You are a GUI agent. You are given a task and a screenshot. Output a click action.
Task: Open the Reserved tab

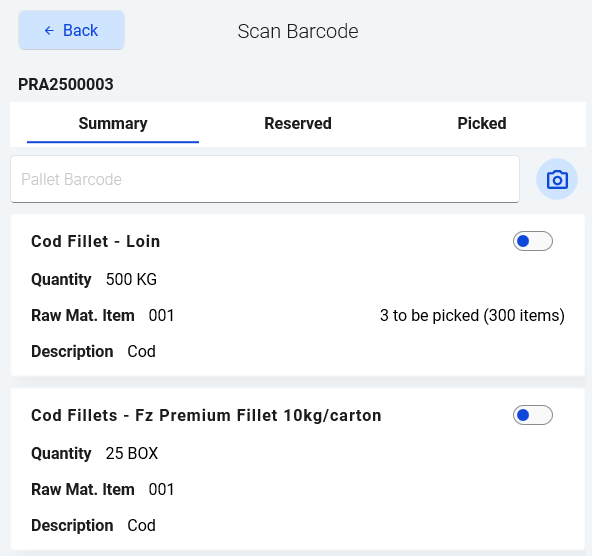298,124
